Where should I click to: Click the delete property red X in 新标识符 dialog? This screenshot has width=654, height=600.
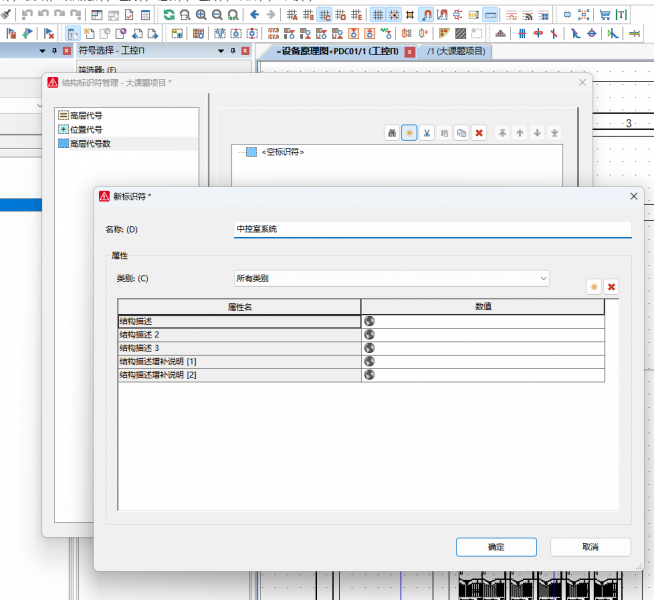coord(611,287)
